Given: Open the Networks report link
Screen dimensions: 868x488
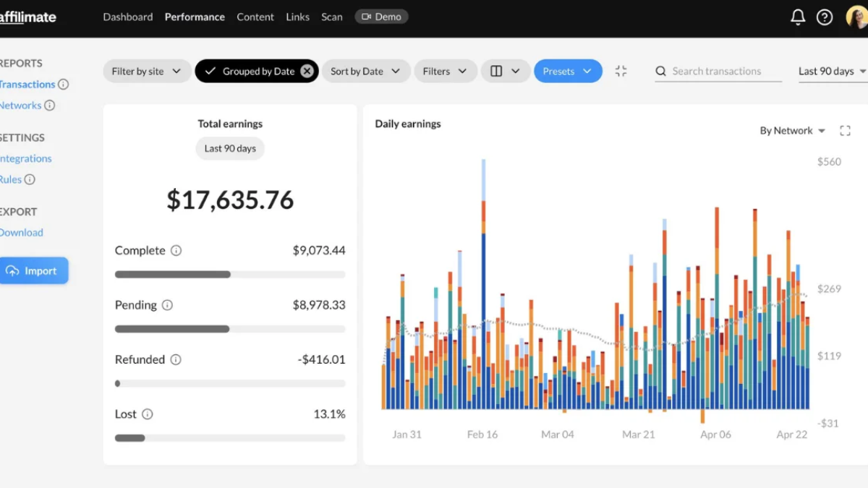Looking at the screenshot, I should 21,106.
